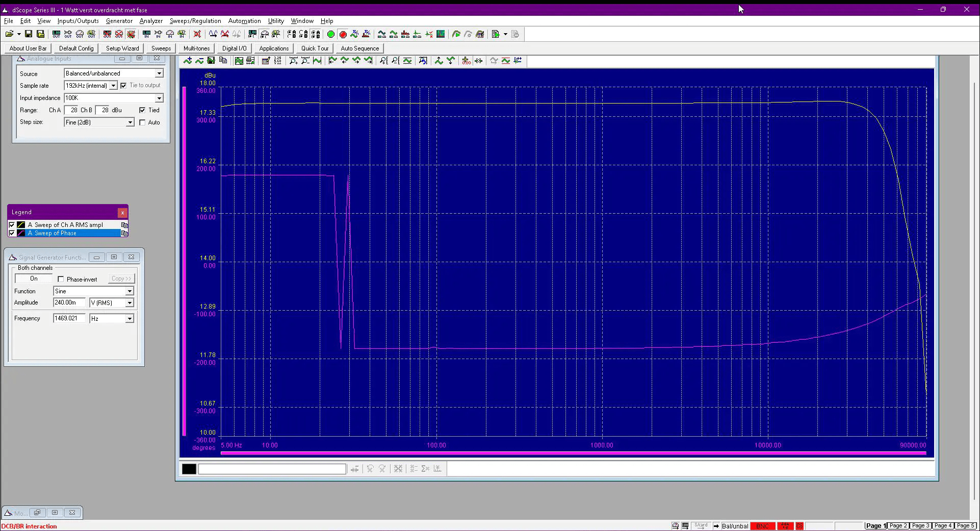Hide the Sweep of Ch A RMS ampl trace

pyautogui.click(x=12, y=225)
